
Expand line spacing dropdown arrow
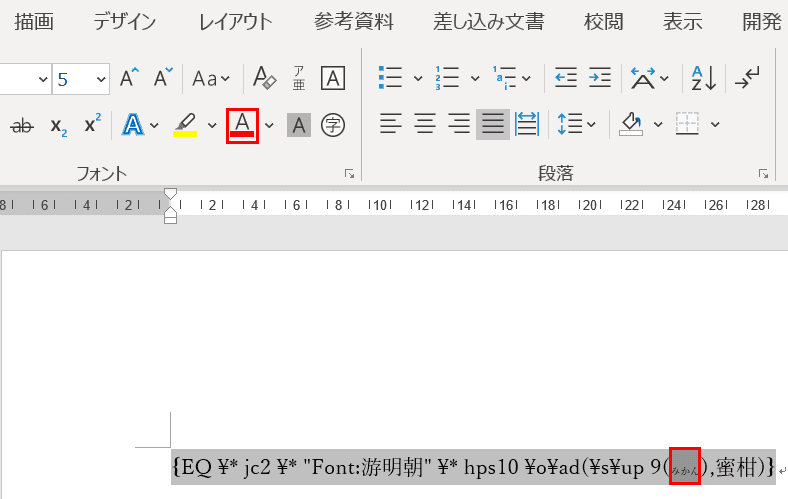click(x=591, y=124)
